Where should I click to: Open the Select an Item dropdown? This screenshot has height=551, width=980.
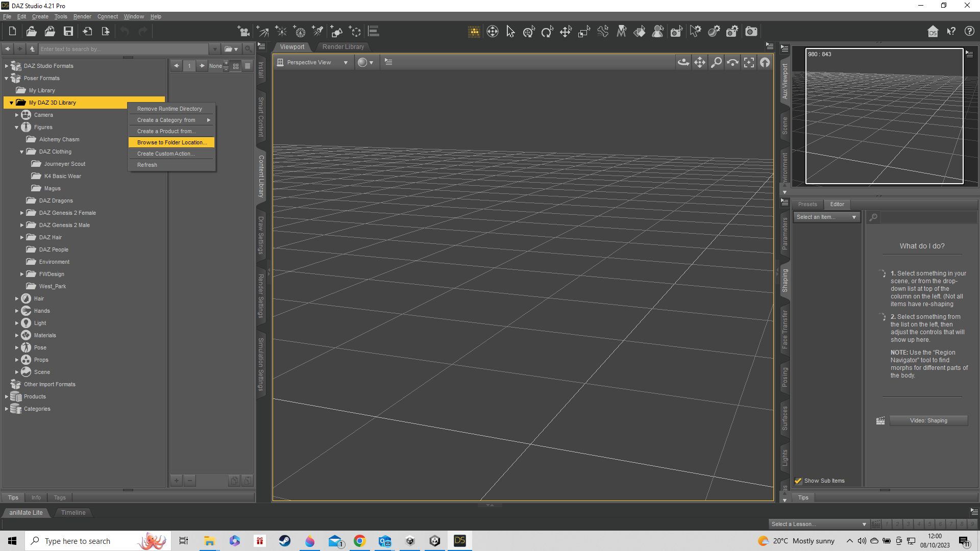(826, 217)
